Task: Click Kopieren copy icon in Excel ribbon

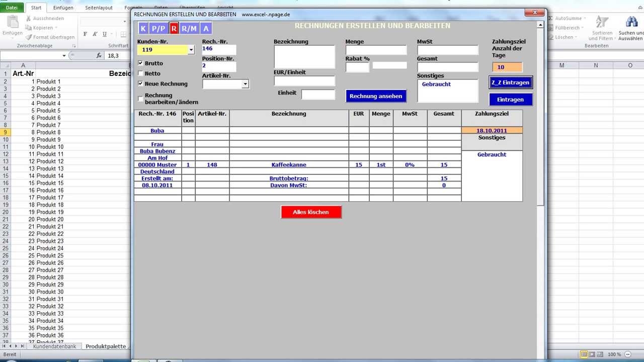Action: click(x=29, y=28)
